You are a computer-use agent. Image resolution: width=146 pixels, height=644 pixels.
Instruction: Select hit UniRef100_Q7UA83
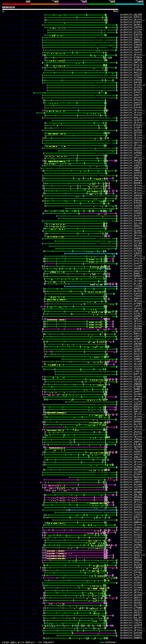pyautogui.click(x=131, y=213)
